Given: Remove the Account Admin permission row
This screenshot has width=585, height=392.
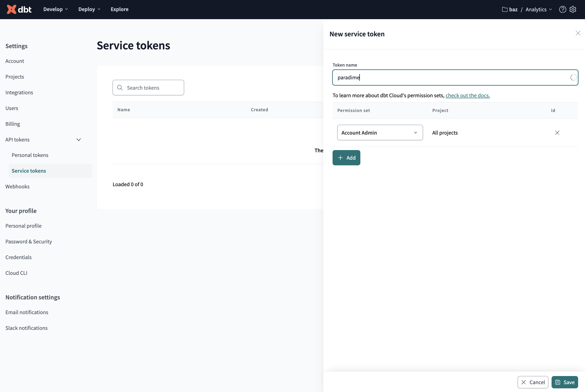Looking at the screenshot, I should (x=557, y=133).
